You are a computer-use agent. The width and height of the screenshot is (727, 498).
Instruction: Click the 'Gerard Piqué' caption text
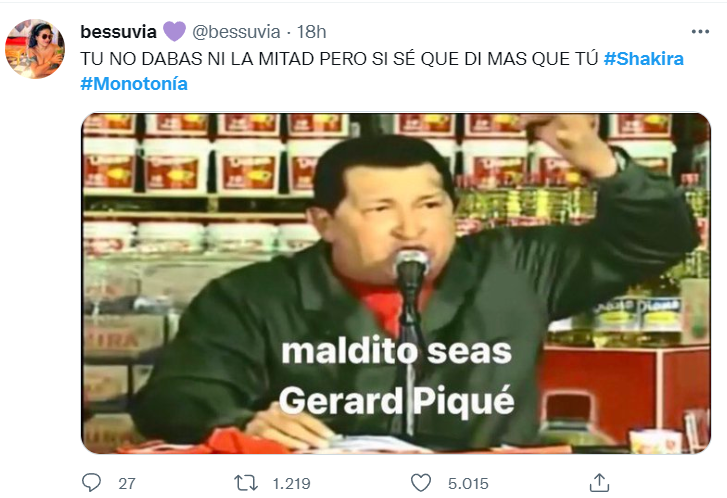[396, 401]
